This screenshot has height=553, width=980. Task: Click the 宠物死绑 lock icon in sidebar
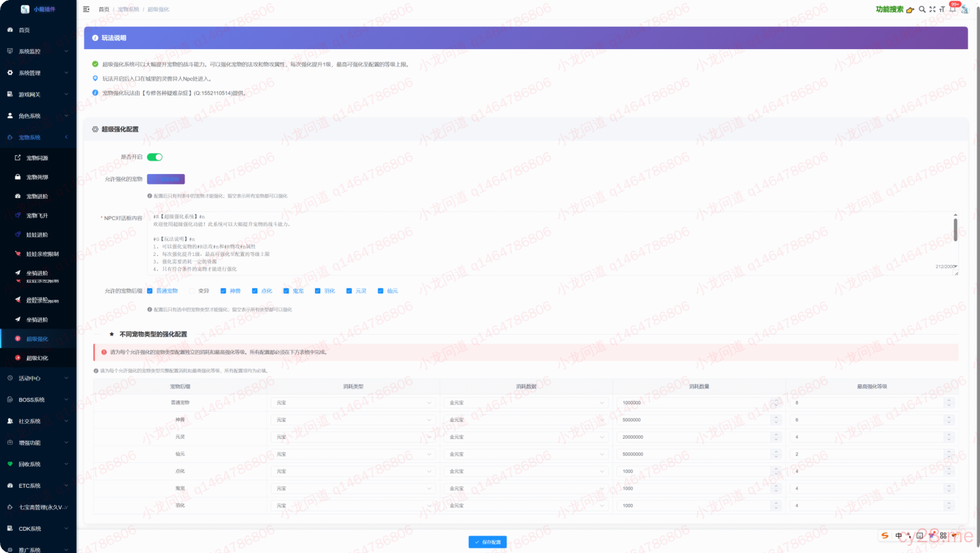(17, 177)
